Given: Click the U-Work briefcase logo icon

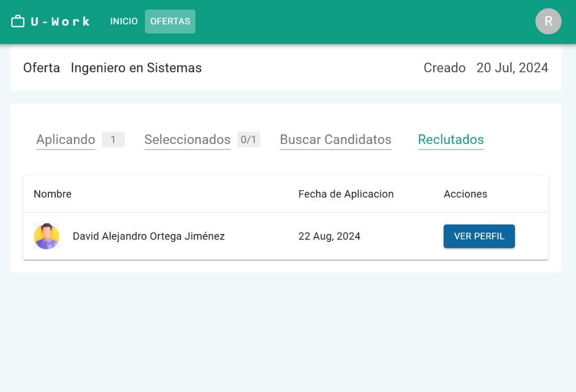Looking at the screenshot, I should (x=17, y=21).
